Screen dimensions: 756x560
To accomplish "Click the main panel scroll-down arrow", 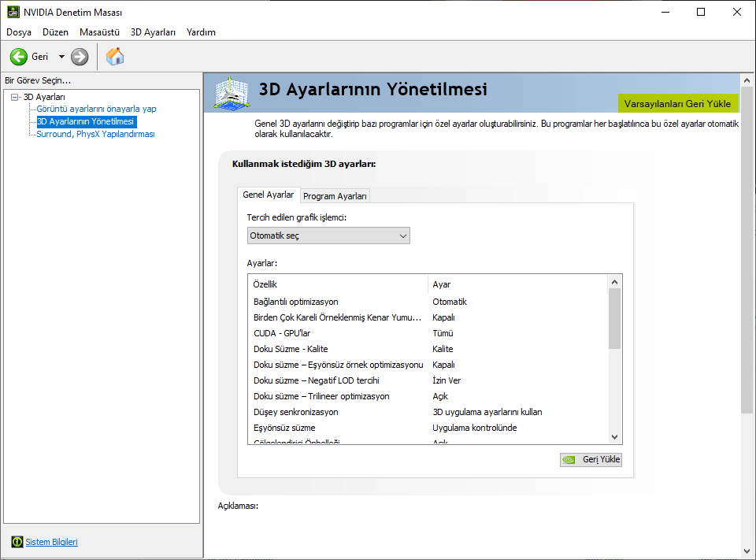I will pos(747,551).
